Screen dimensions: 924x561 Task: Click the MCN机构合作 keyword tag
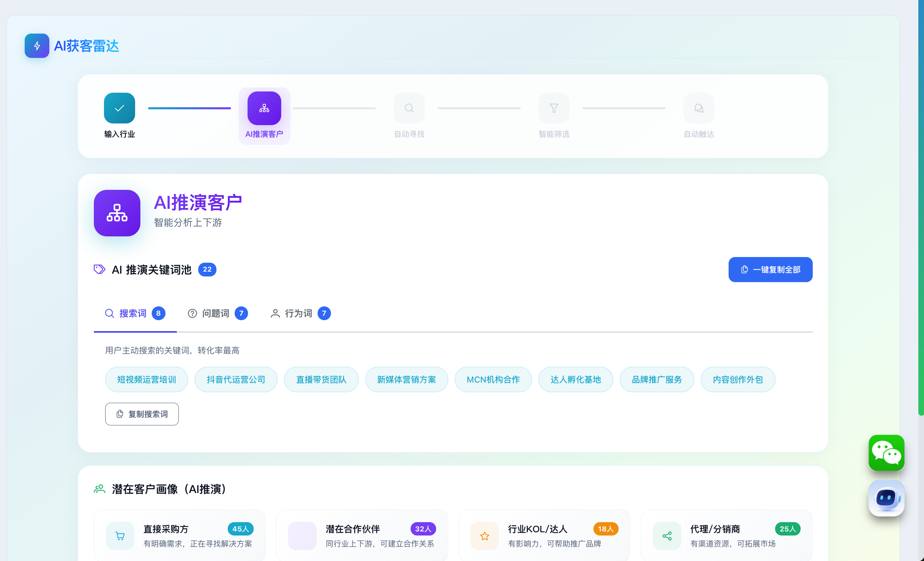[x=493, y=380]
